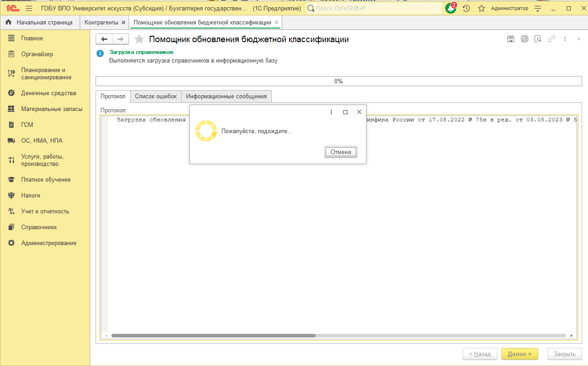Open the ОС, НМА, НПА section
The height and width of the screenshot is (366, 588).
(45, 141)
